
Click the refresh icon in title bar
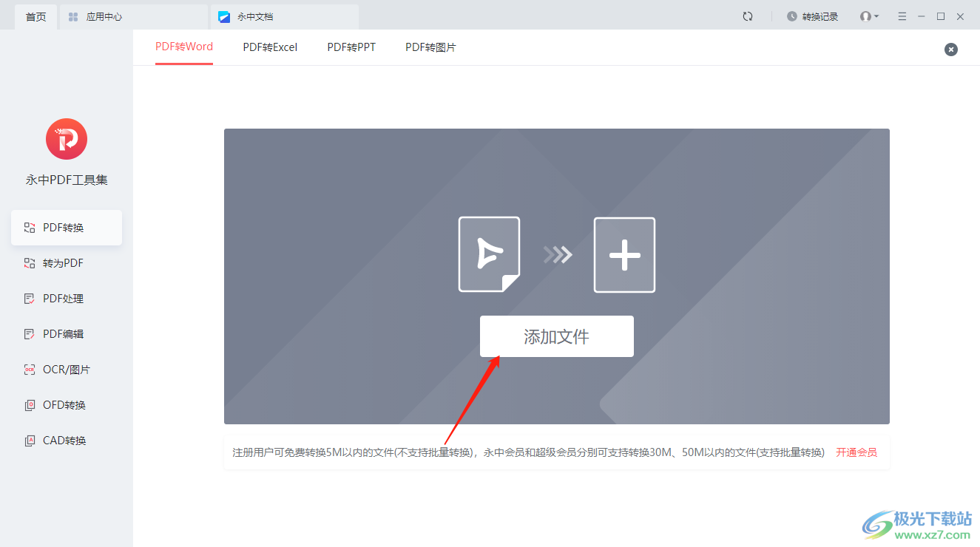(748, 16)
